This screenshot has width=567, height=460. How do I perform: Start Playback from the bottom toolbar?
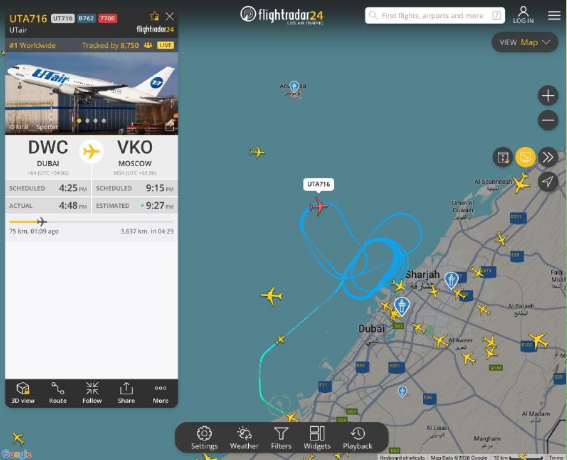click(x=357, y=438)
